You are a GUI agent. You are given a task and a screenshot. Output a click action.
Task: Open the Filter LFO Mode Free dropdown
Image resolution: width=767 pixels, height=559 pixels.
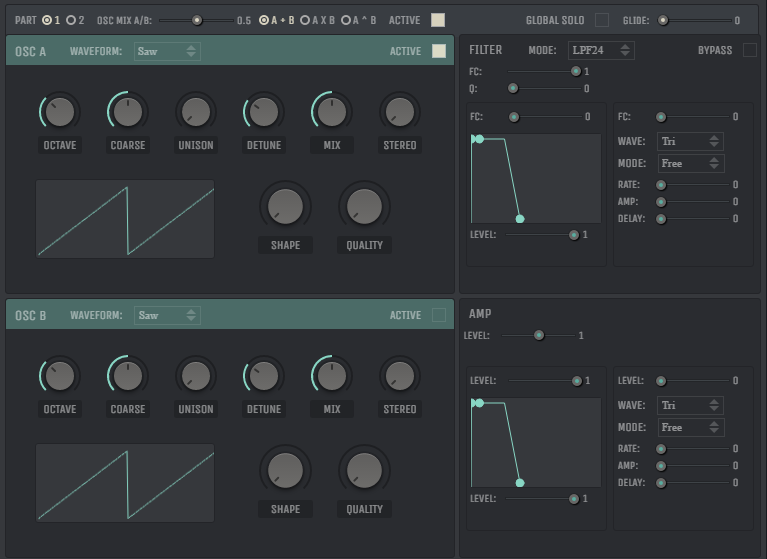click(690, 163)
